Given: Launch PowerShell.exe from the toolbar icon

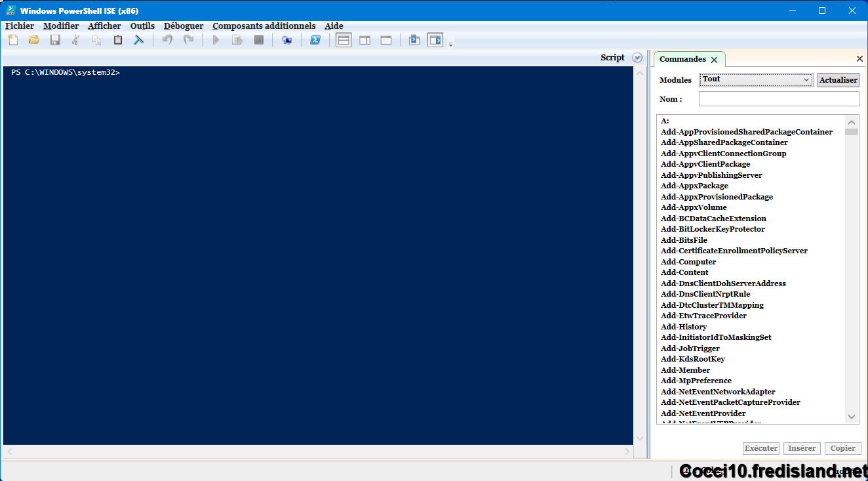Looking at the screenshot, I should (315, 40).
